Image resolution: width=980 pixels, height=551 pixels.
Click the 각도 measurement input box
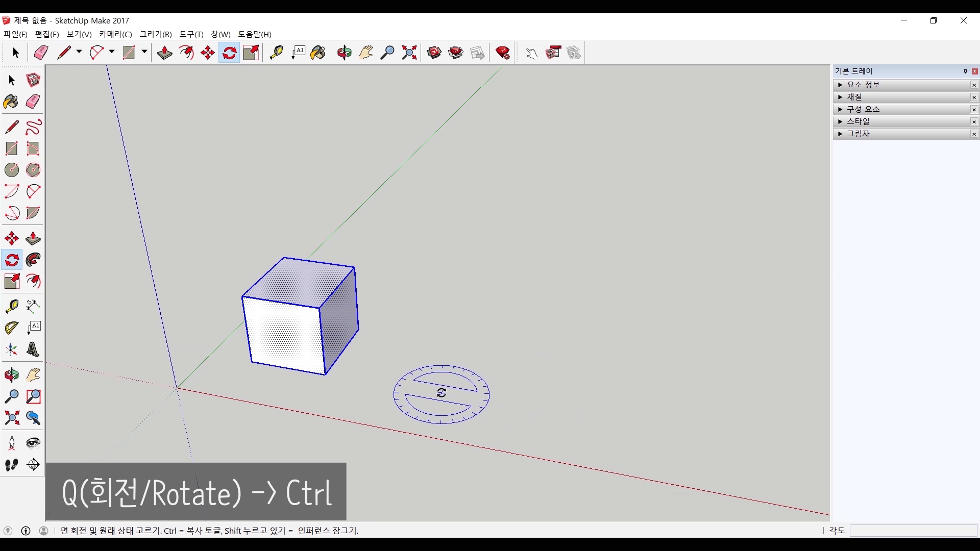pyautogui.click(x=913, y=531)
